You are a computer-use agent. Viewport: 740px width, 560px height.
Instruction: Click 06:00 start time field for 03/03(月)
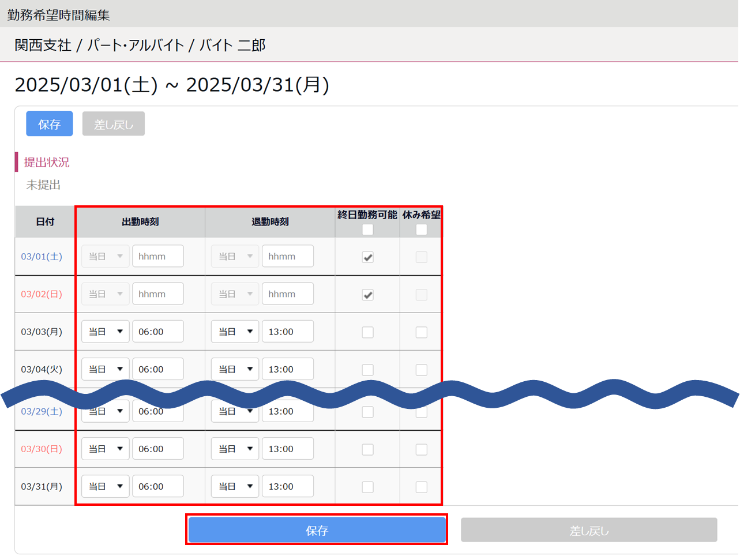tap(158, 332)
